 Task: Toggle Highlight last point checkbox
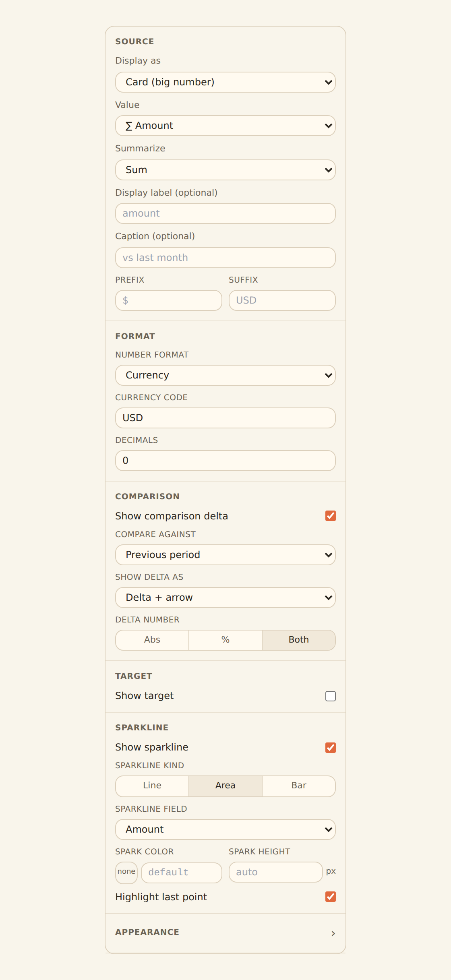click(x=331, y=897)
